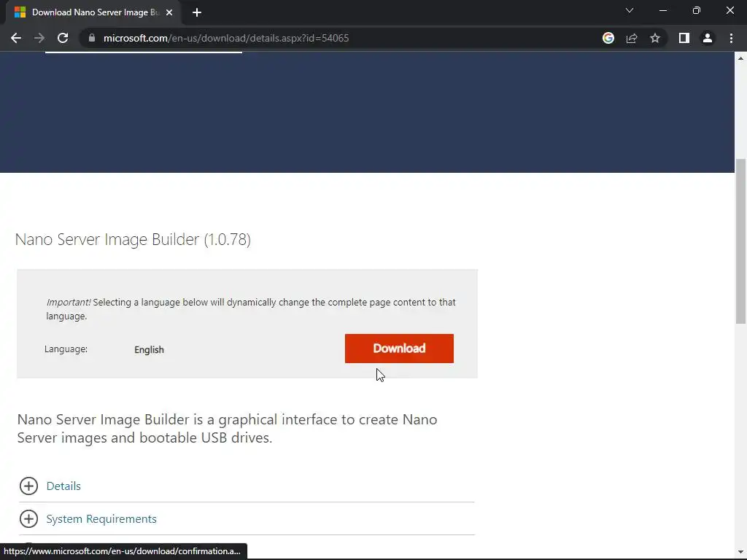Click the Language: label
The height and width of the screenshot is (560, 747).
click(x=66, y=349)
